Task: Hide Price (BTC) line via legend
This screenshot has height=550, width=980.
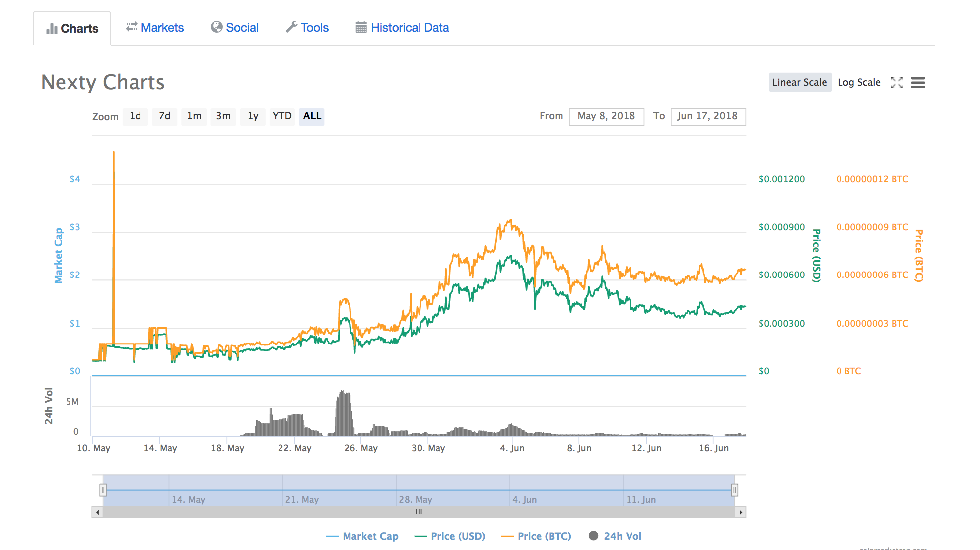Action: [x=544, y=536]
